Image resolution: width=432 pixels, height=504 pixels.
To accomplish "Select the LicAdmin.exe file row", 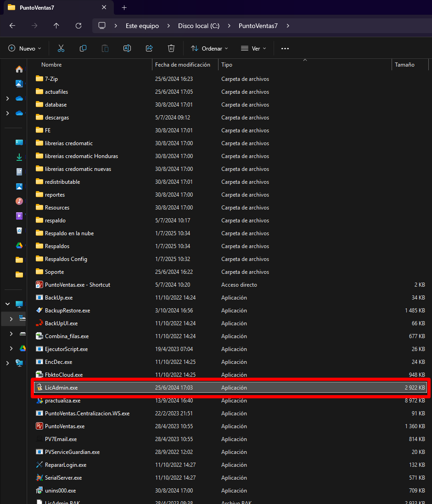I will click(x=230, y=388).
